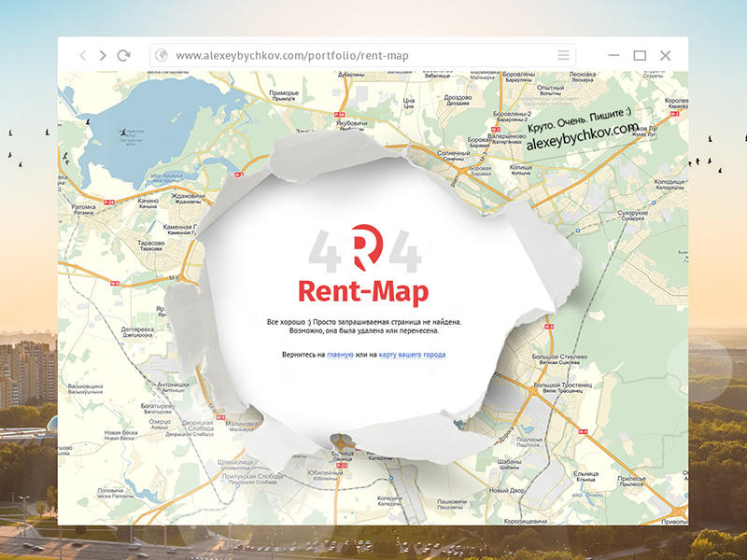
Task: Click 'Качино' label on the map
Action: coord(148,201)
